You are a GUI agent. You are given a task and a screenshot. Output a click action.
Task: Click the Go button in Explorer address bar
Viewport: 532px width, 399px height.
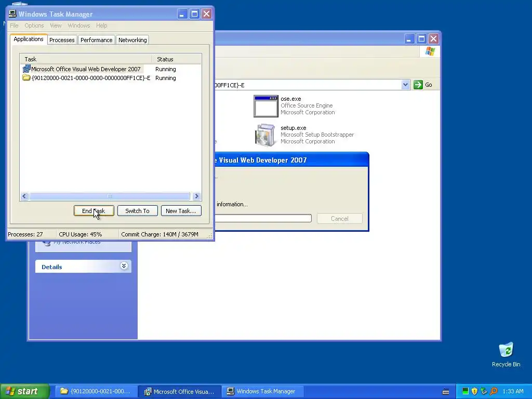click(x=423, y=85)
